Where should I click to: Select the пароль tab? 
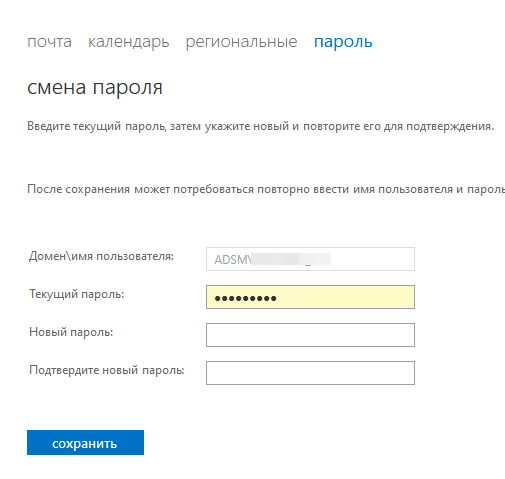point(343,42)
